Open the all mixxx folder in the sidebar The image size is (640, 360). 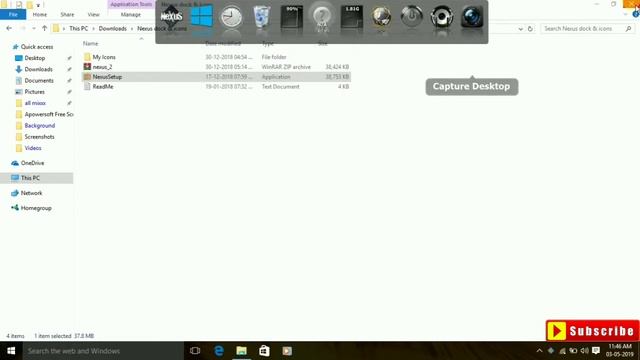click(35, 103)
